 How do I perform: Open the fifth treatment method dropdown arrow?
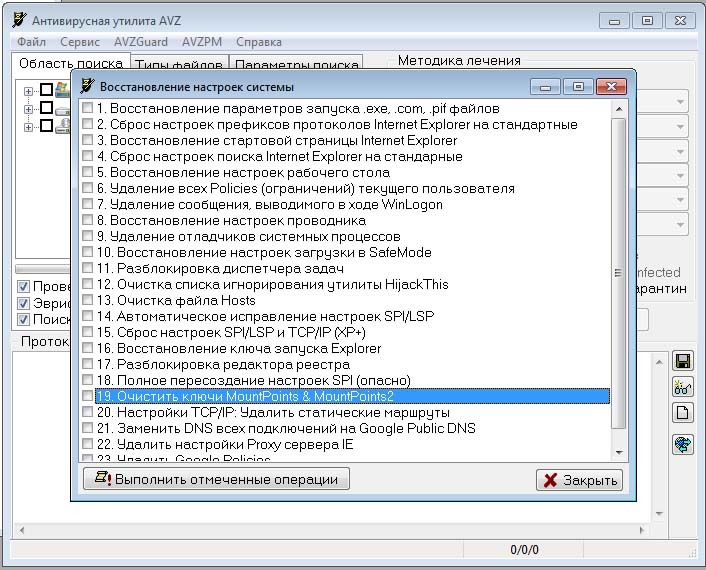[x=680, y=200]
